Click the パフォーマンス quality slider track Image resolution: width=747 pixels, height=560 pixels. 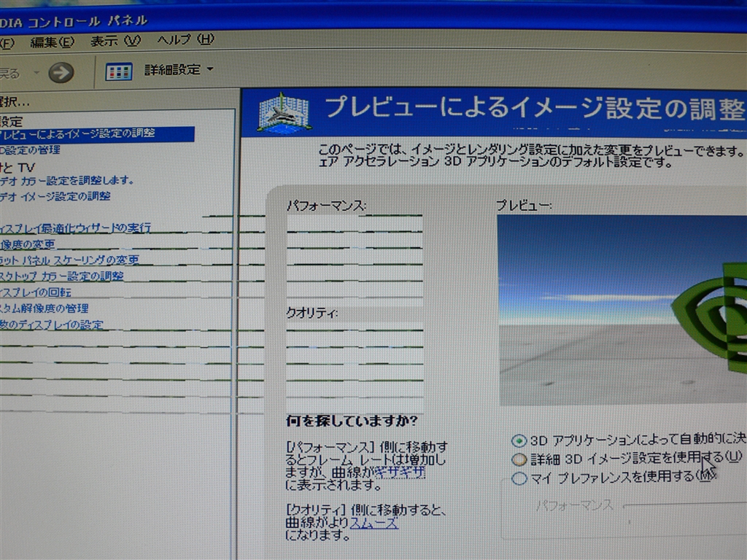684,506
